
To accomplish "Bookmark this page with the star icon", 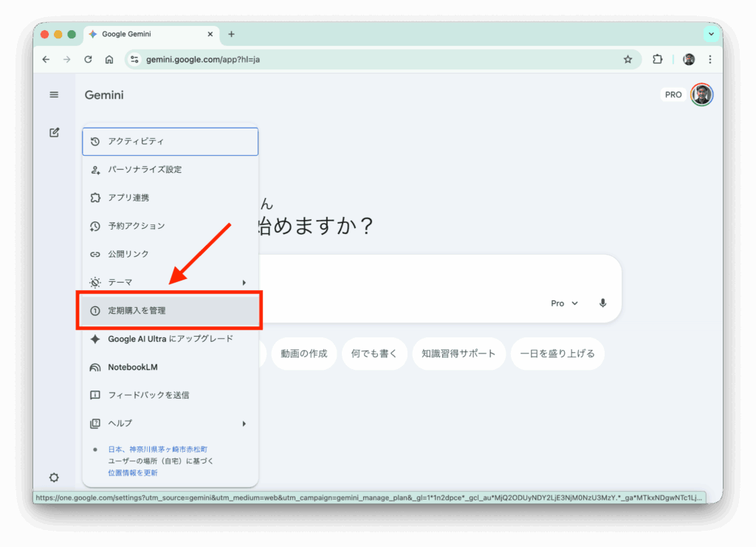I will click(628, 60).
